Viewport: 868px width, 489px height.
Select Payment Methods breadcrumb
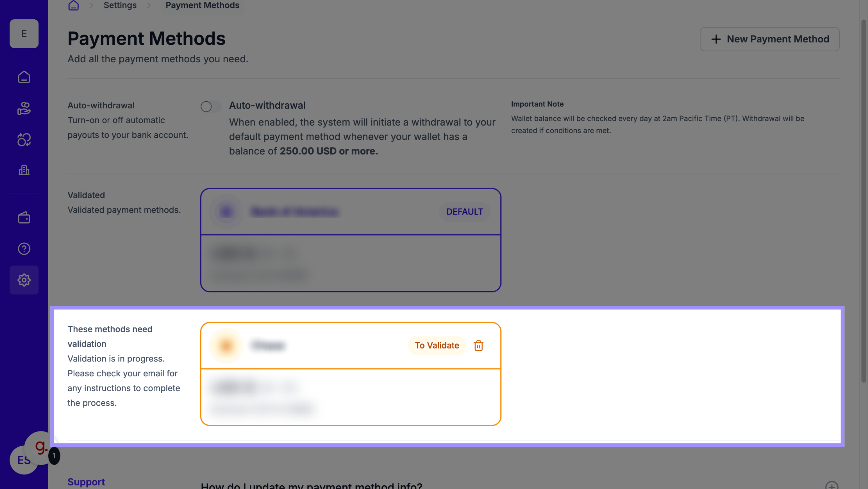click(202, 5)
